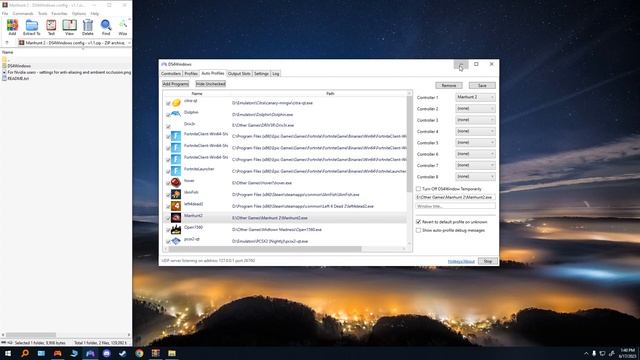
Task: Click the Wizard icon in WinRAR toolbar
Action: point(123,27)
